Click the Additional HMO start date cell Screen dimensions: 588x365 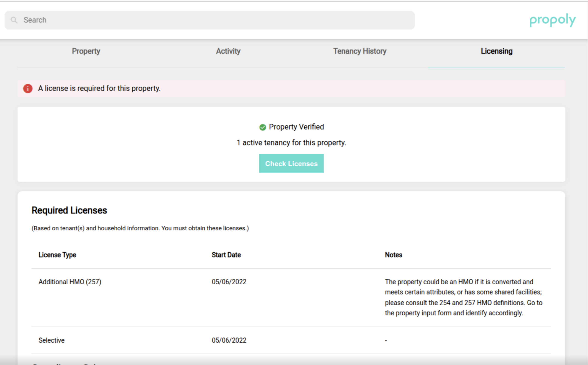(x=229, y=282)
